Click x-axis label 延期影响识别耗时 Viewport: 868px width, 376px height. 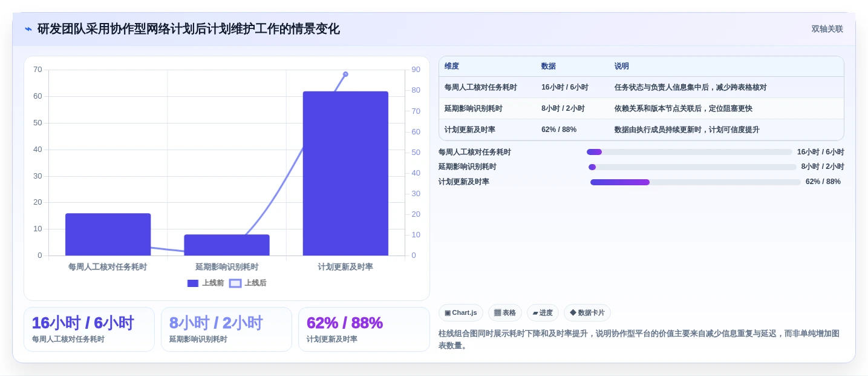(x=227, y=267)
